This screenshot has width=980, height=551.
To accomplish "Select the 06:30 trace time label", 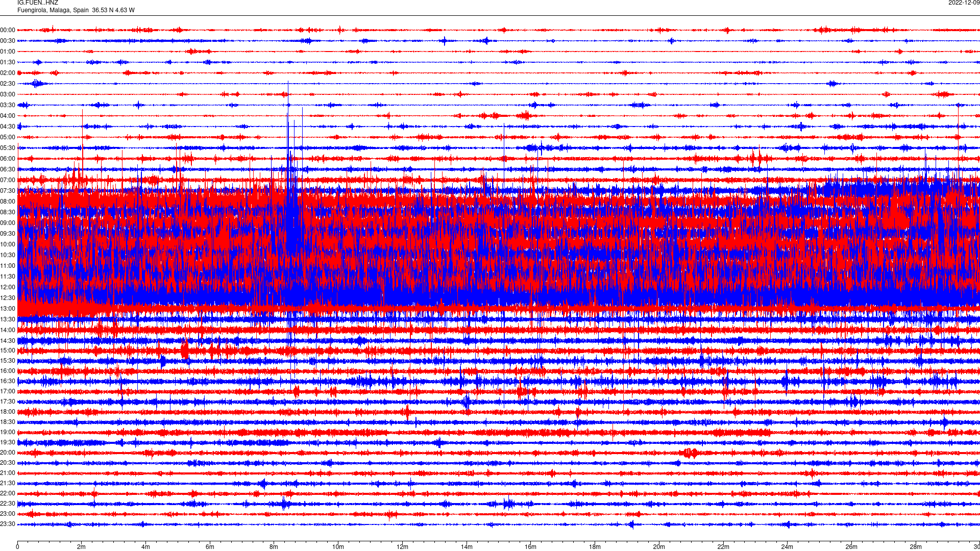I will pyautogui.click(x=8, y=169).
